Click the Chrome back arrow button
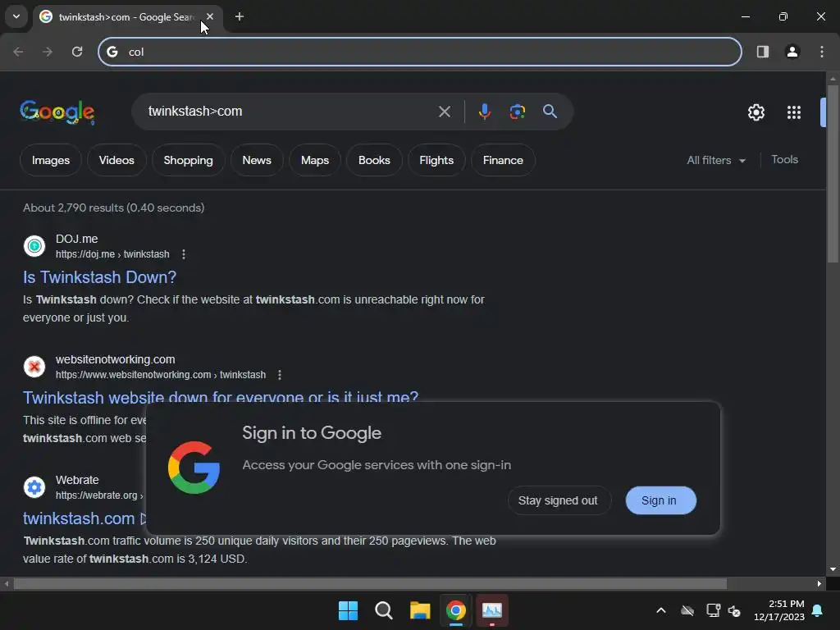The image size is (840, 630). pyautogui.click(x=18, y=52)
